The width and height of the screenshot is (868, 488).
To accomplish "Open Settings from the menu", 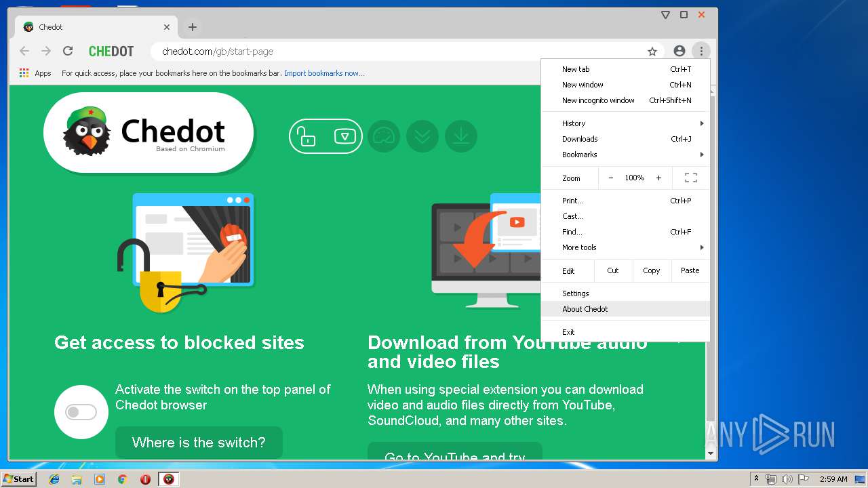I will (x=625, y=293).
